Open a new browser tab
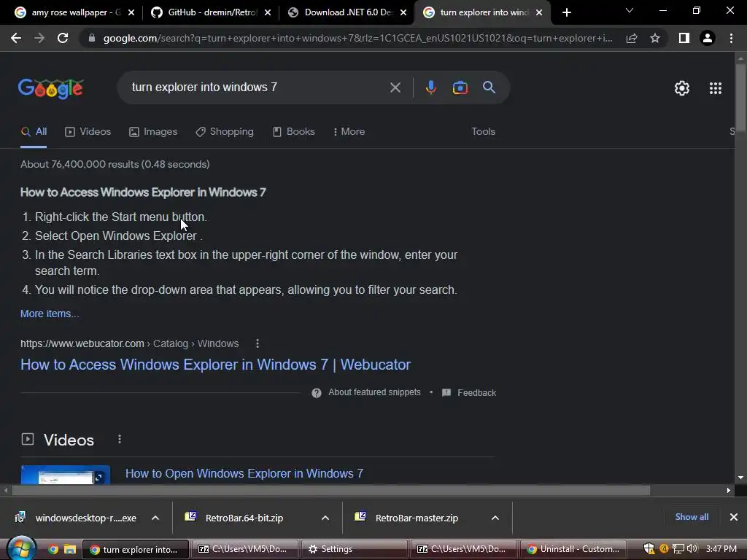Viewport: 747px width, 560px height. 566,12
